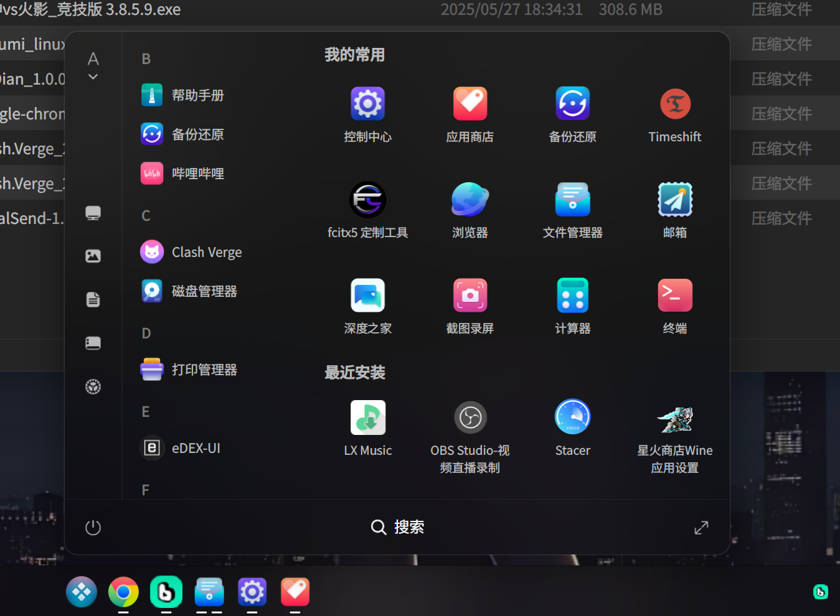The image size is (840, 616).
Task: Open fcitx5 定制工具
Action: [x=367, y=211]
